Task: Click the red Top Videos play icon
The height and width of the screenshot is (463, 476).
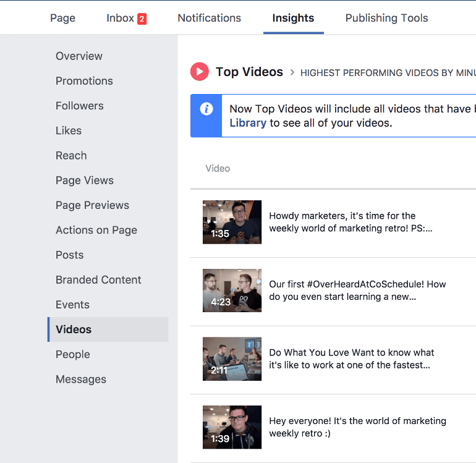Action: click(x=199, y=72)
